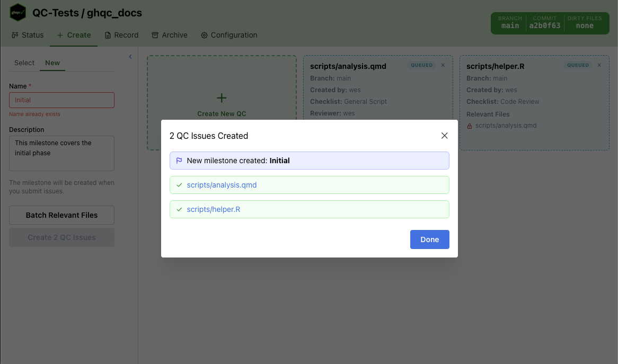Click the ghqc hexagon logo

click(x=17, y=13)
